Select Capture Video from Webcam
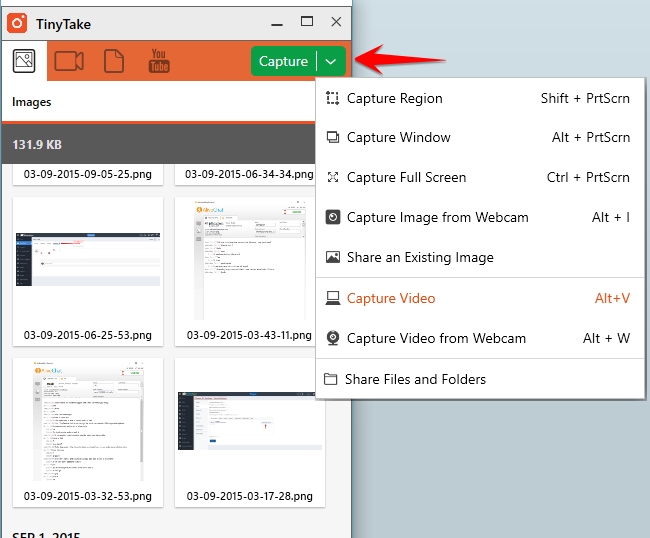Screen dimensions: 650x538 [x=480, y=338]
